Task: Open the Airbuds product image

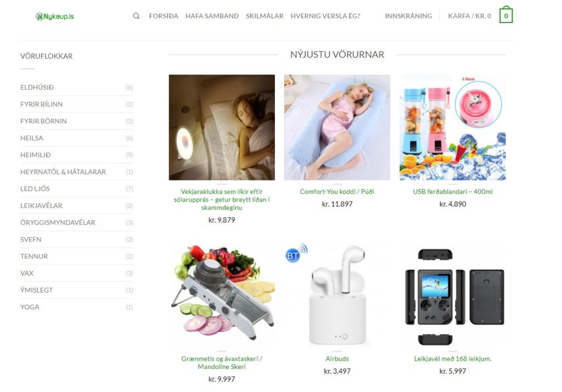Action: tap(338, 294)
